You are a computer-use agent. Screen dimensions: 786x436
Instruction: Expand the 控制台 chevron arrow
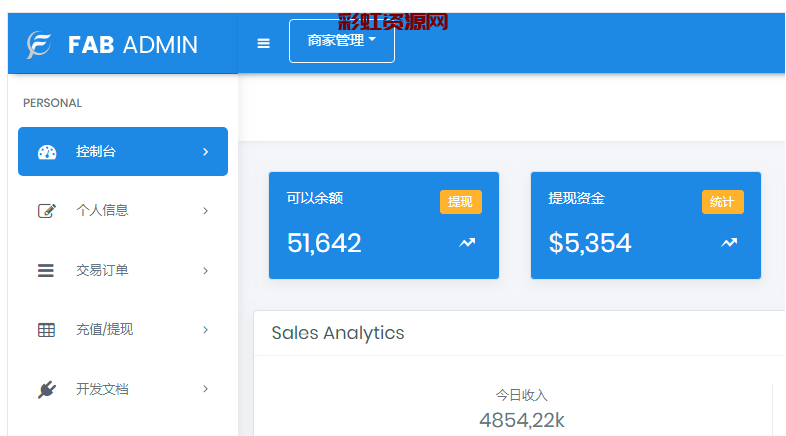click(205, 152)
